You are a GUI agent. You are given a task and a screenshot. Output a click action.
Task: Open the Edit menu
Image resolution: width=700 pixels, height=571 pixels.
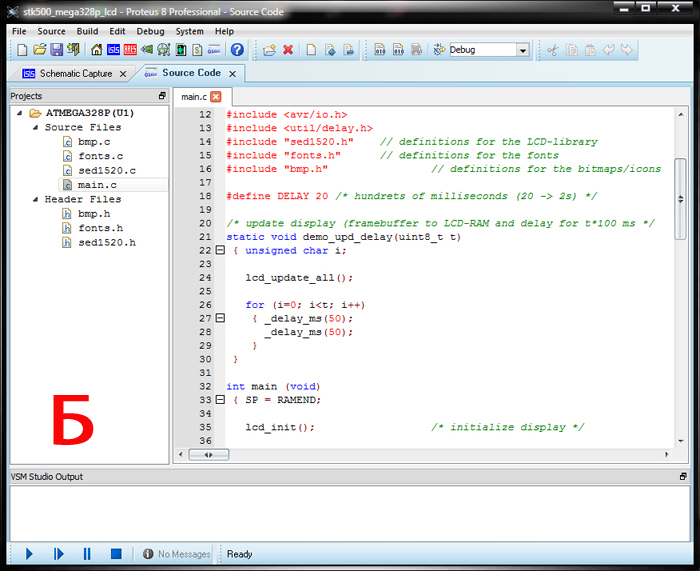pos(117,31)
